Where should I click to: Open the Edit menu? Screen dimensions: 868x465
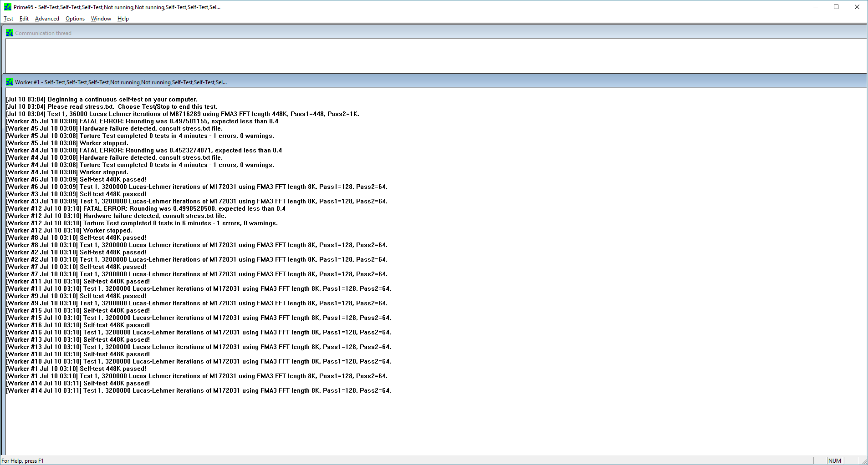click(24, 19)
